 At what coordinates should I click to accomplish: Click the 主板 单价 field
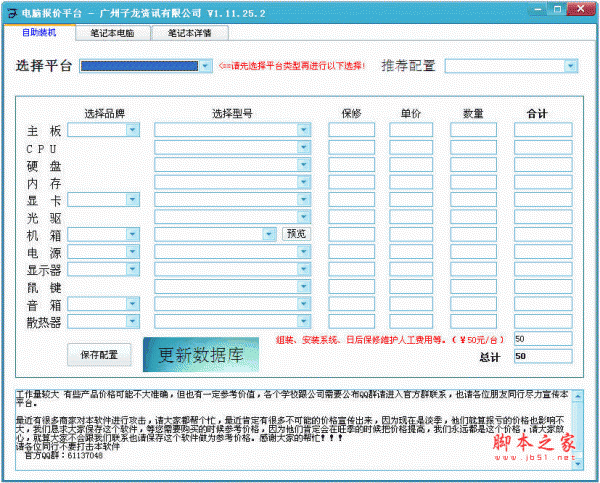(411, 130)
